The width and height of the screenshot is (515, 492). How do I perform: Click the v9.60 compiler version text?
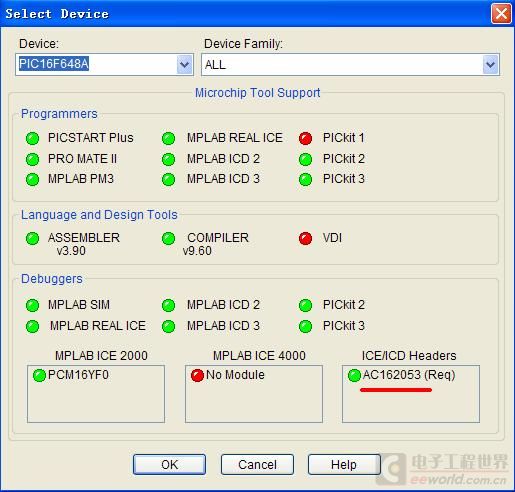(197, 251)
